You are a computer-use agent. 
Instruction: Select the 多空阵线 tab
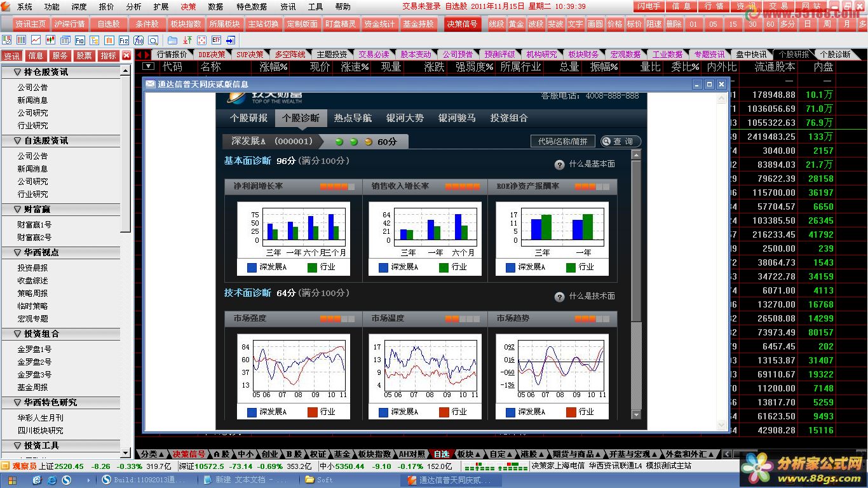[290, 55]
